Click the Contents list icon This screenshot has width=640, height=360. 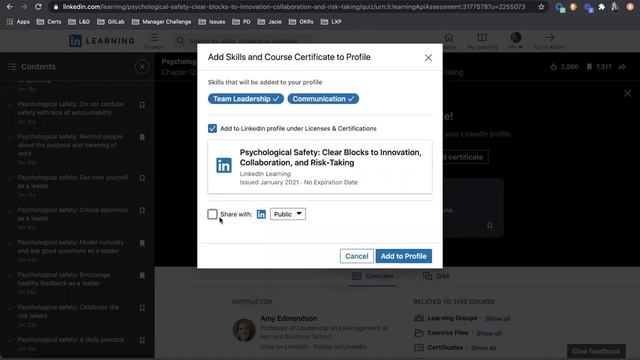click(12, 67)
